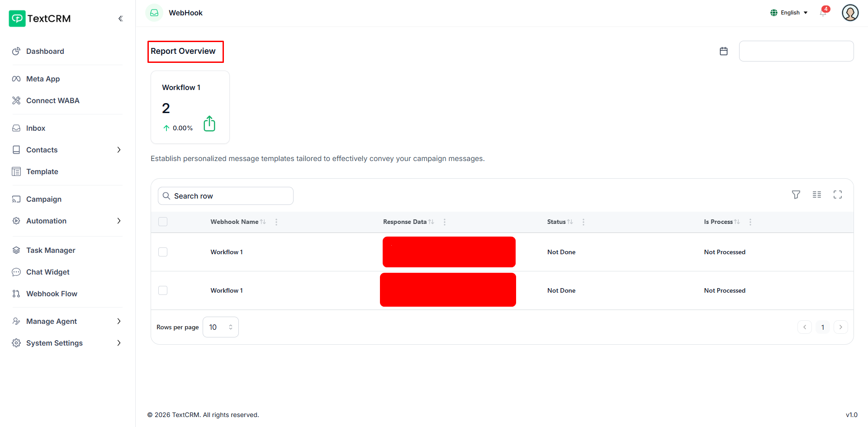
Task: Open the rows per page selector
Action: pos(220,327)
